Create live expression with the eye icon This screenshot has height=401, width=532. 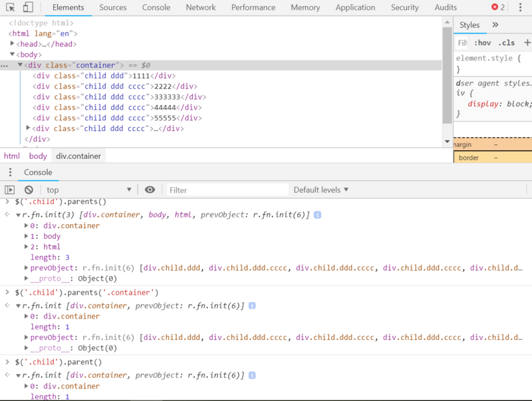click(x=150, y=190)
